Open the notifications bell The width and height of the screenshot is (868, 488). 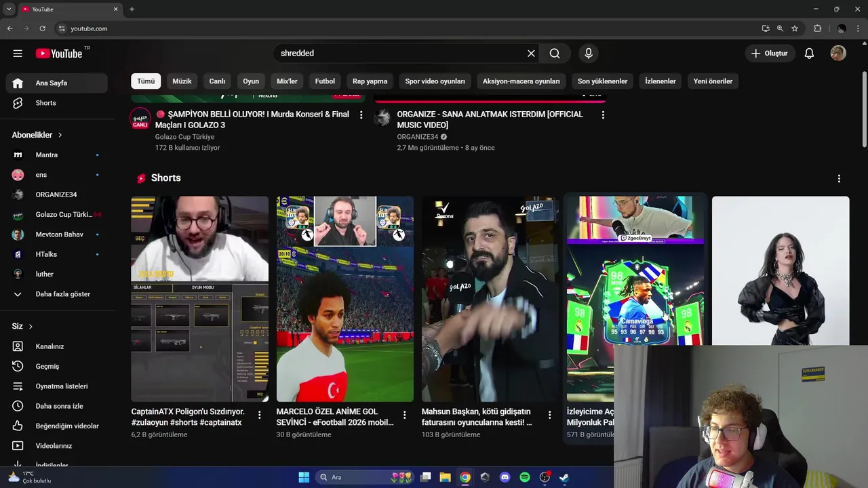click(x=809, y=54)
